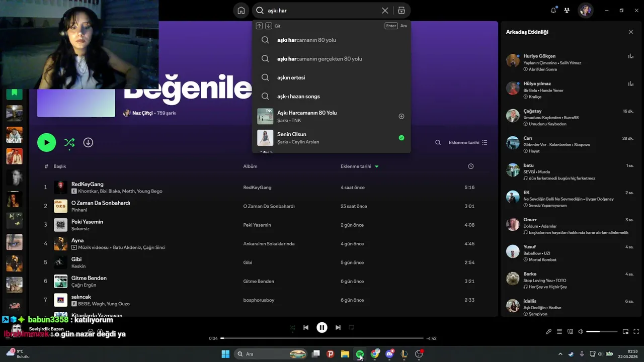The image size is (644, 362).
Task: Click into the search field with aşkı har
Action: 322,11
